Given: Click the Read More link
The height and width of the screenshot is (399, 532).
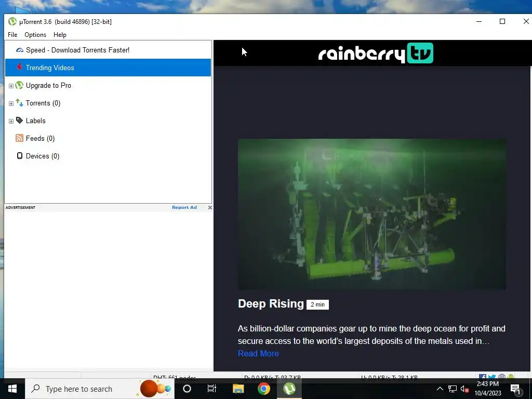Looking at the screenshot, I should pos(258,353).
